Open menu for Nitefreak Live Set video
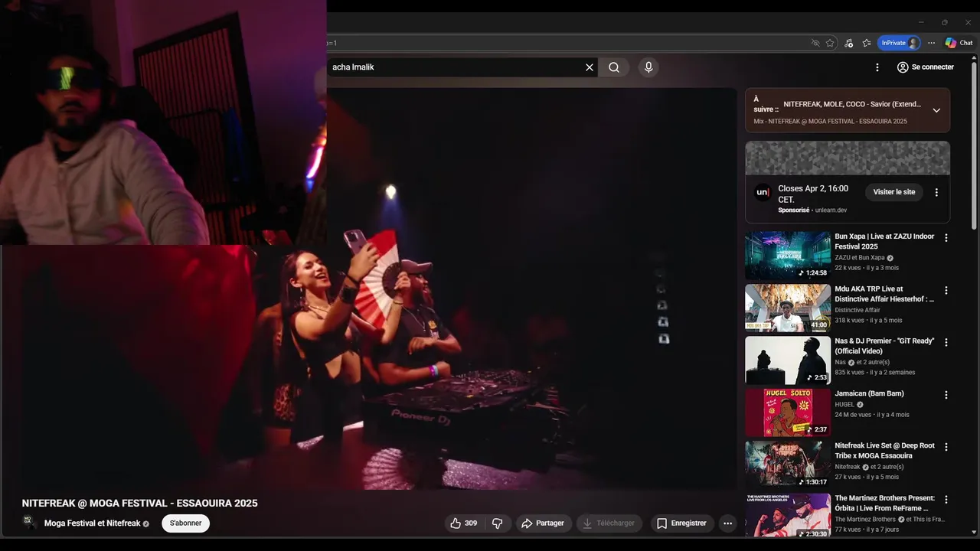 [946, 447]
